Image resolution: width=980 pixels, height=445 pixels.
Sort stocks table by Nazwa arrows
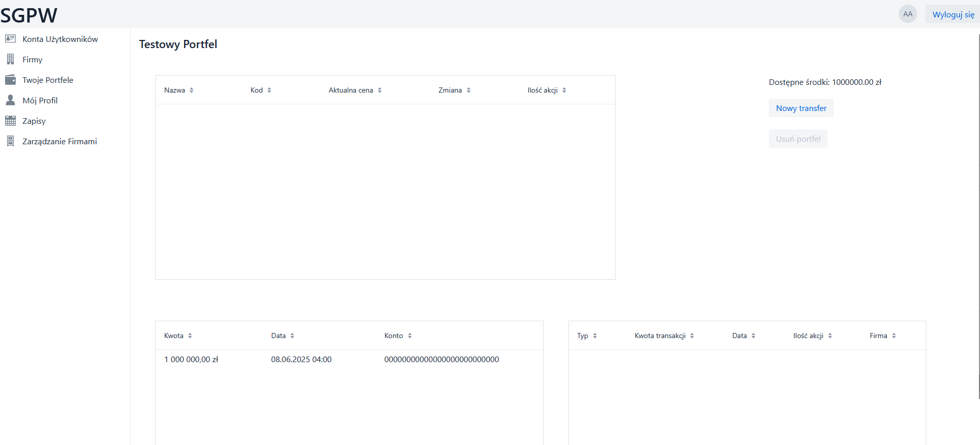pos(192,90)
